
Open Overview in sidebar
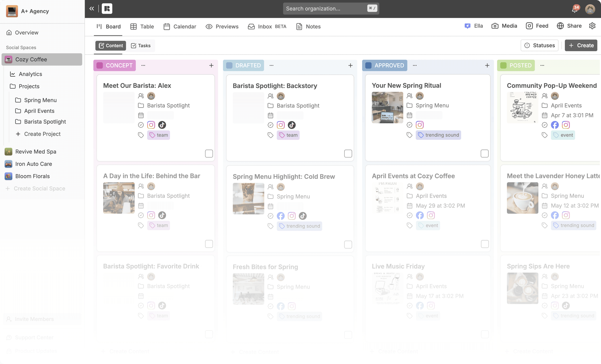22,33
